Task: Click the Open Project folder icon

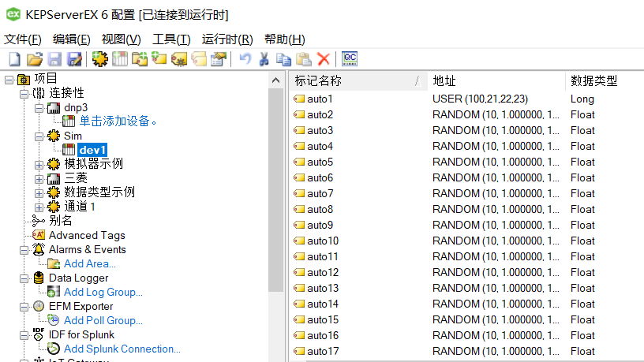Action: (x=35, y=59)
